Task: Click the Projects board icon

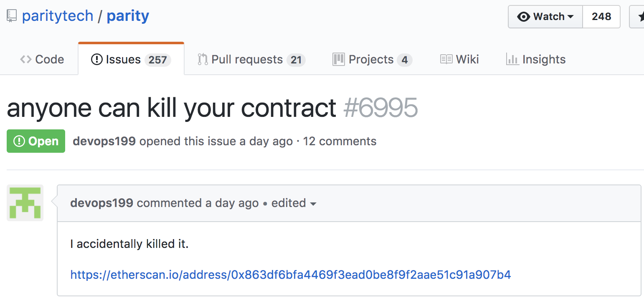Action: click(338, 60)
